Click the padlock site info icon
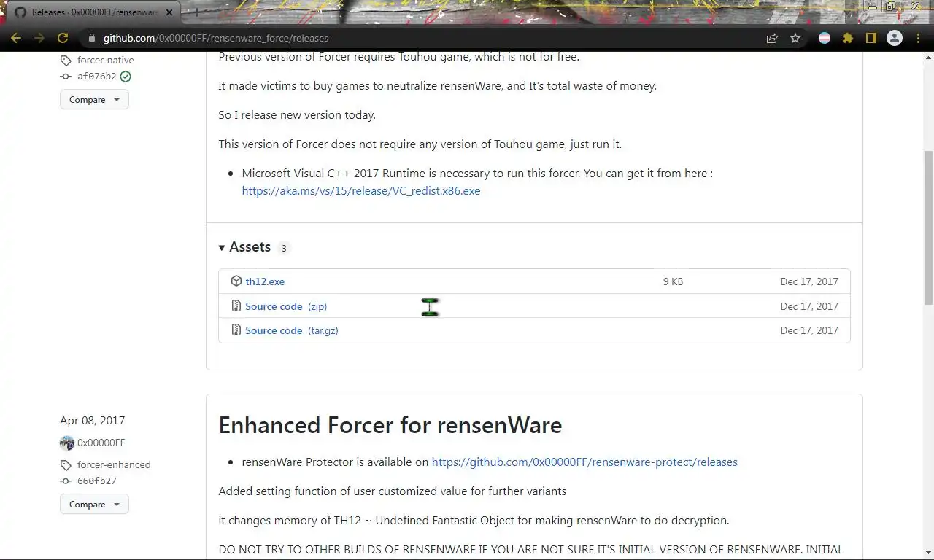The image size is (934, 560). pyautogui.click(x=91, y=38)
